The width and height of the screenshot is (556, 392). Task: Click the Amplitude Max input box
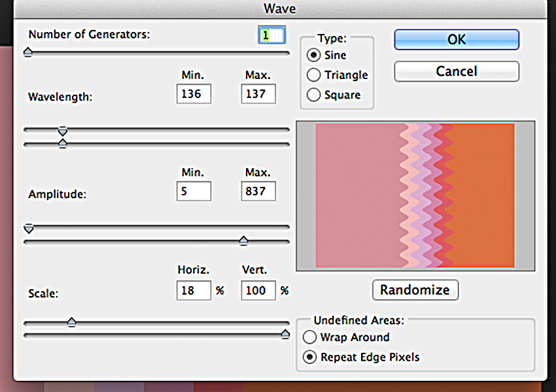pyautogui.click(x=258, y=191)
